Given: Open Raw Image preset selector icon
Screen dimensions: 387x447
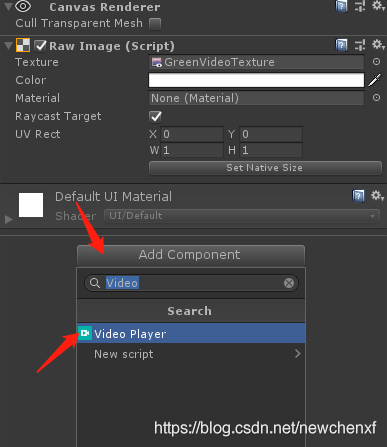Looking at the screenshot, I should point(360,45).
